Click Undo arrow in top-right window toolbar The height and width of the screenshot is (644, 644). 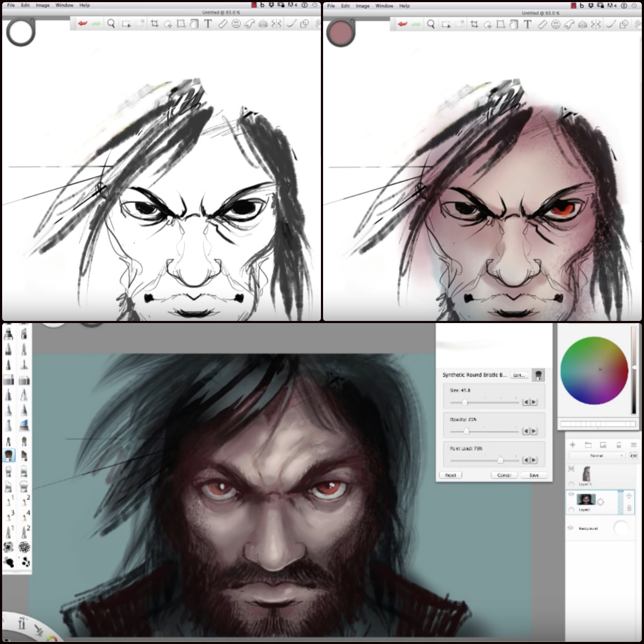tap(402, 24)
